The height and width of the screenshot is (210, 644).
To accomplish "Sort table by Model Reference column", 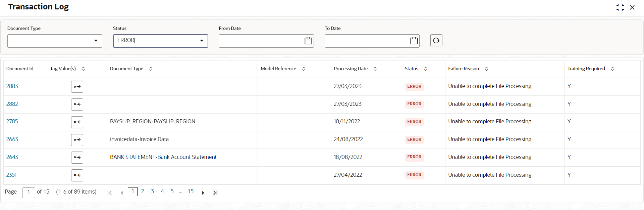I will (304, 69).
